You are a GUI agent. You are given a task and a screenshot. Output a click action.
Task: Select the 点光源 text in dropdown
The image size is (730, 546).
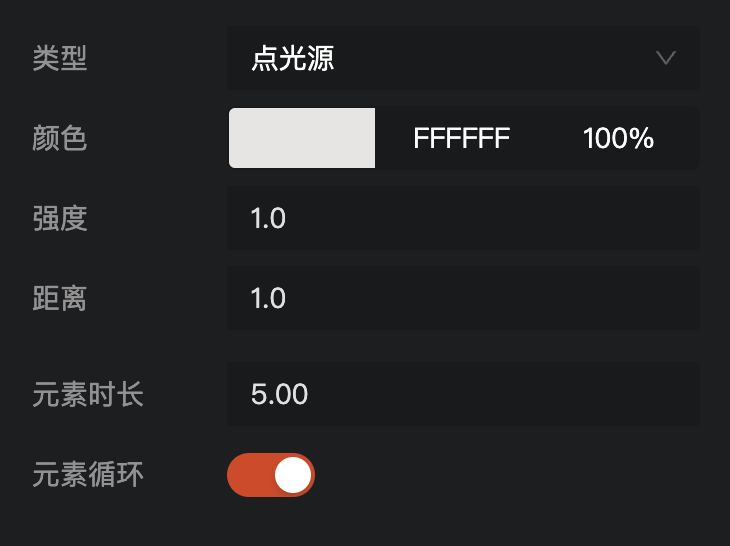click(x=292, y=58)
